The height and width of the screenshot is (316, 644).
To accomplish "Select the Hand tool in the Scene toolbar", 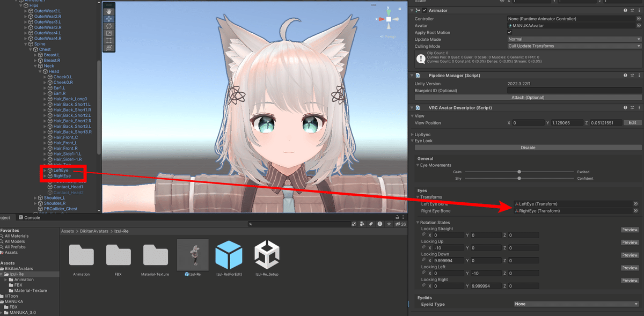I will pos(109,11).
